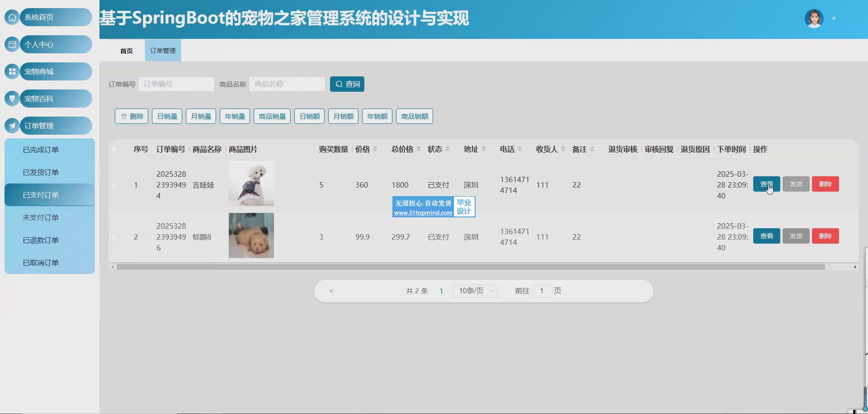Click the 订单编号 search input field
The width and height of the screenshot is (868, 414).
pyautogui.click(x=176, y=84)
